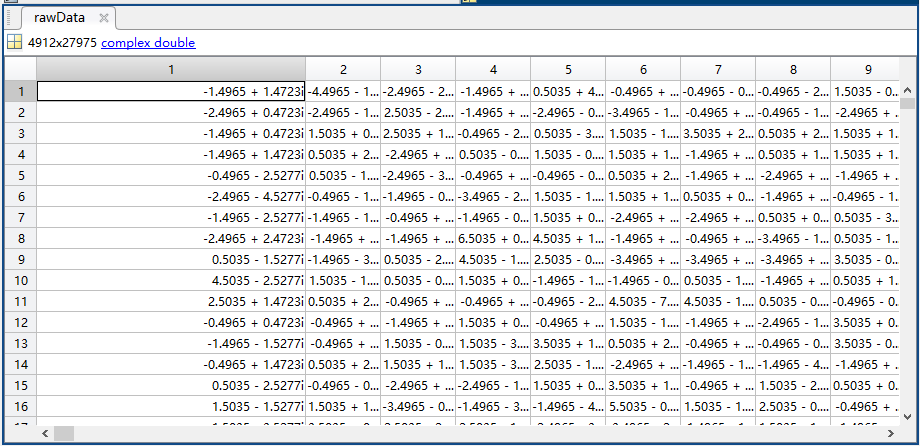Click row 8 column 4 cell 6.5035
This screenshot has height=446, width=920.
[493, 238]
